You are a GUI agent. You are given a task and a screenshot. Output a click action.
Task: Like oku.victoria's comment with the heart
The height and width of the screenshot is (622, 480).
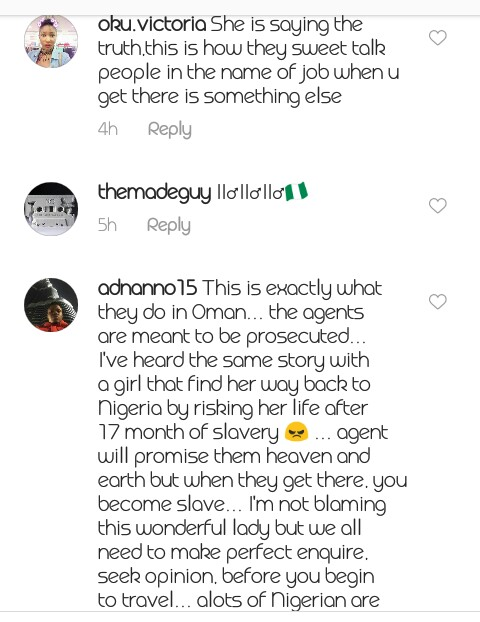438,38
